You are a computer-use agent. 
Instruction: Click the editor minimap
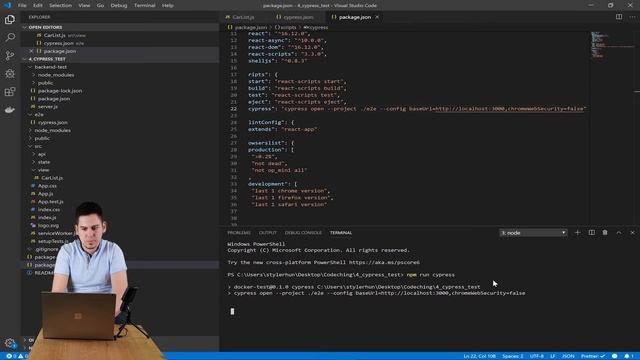click(x=612, y=45)
